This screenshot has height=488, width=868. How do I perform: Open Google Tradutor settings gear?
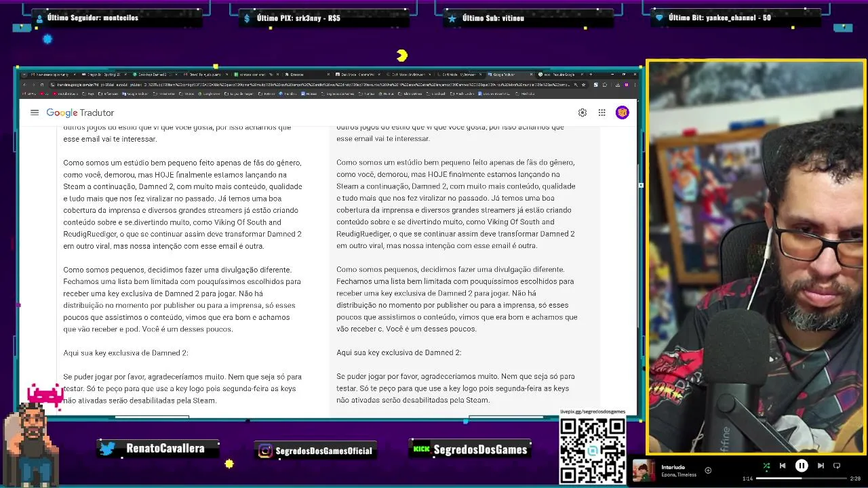point(583,113)
